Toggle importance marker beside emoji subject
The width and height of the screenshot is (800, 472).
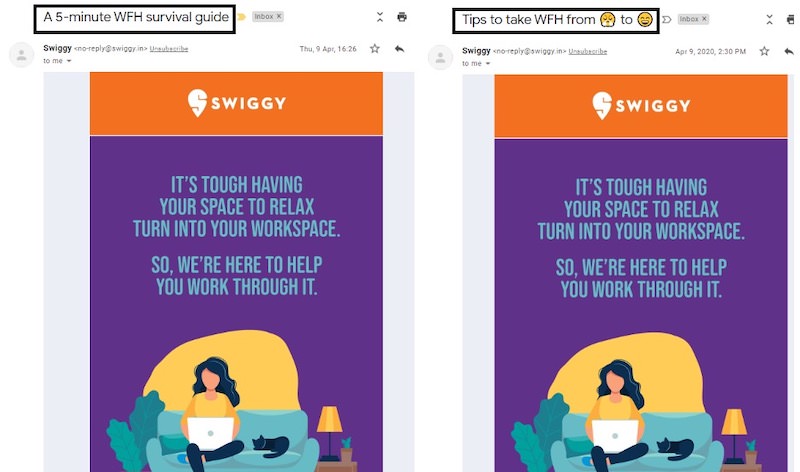[666, 19]
